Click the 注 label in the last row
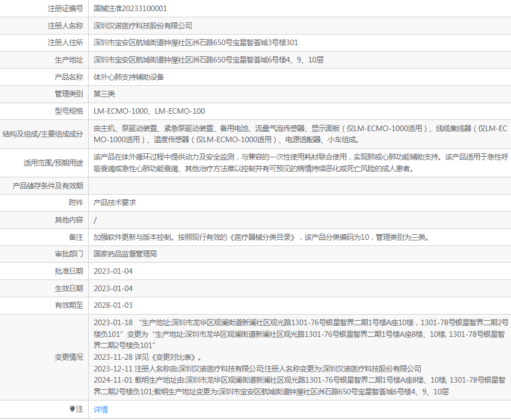Viewport: 511px width, 420px height. pyautogui.click(x=80, y=409)
